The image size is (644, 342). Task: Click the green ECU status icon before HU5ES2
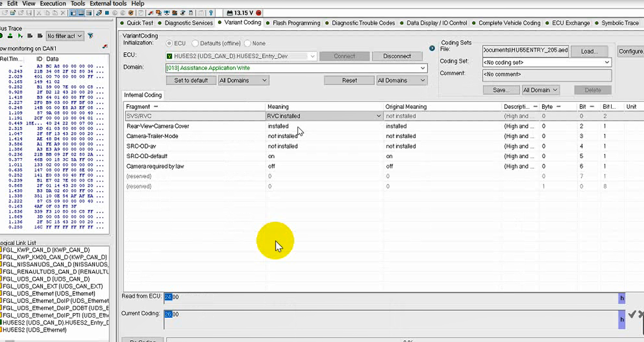click(169, 56)
